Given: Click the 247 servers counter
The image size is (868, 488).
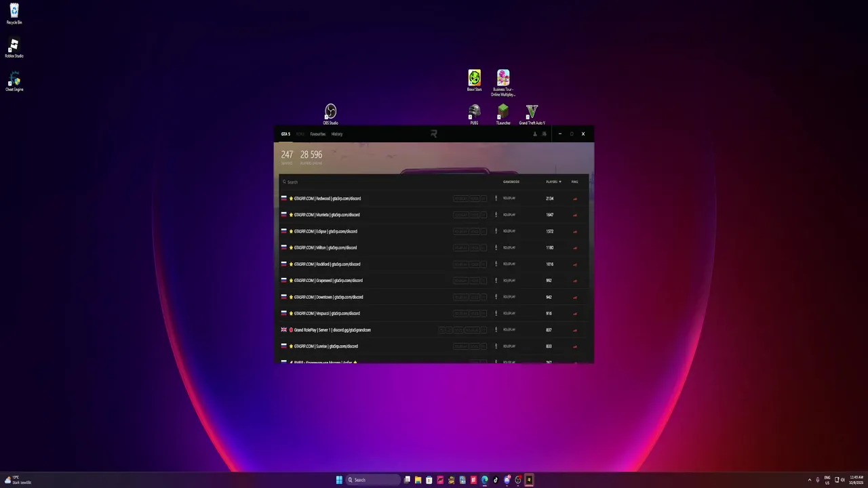Looking at the screenshot, I should pos(287,157).
